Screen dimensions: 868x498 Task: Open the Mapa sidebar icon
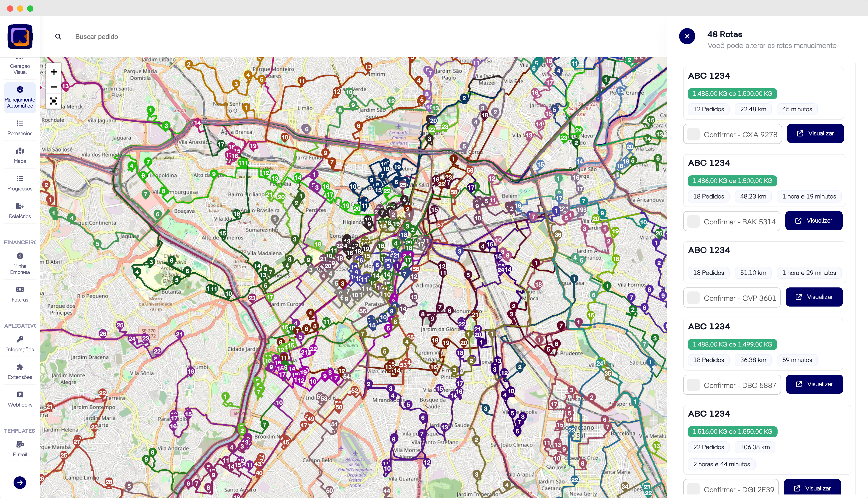20,151
